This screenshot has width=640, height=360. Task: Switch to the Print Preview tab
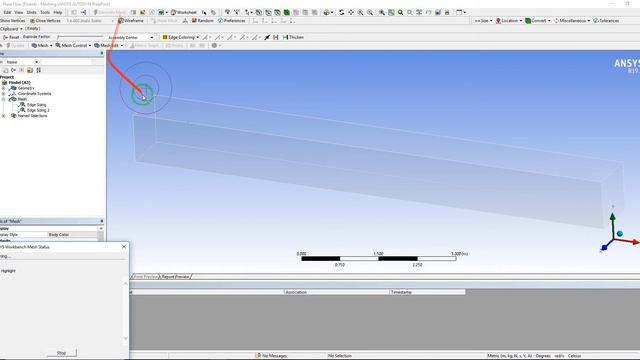[x=145, y=276]
